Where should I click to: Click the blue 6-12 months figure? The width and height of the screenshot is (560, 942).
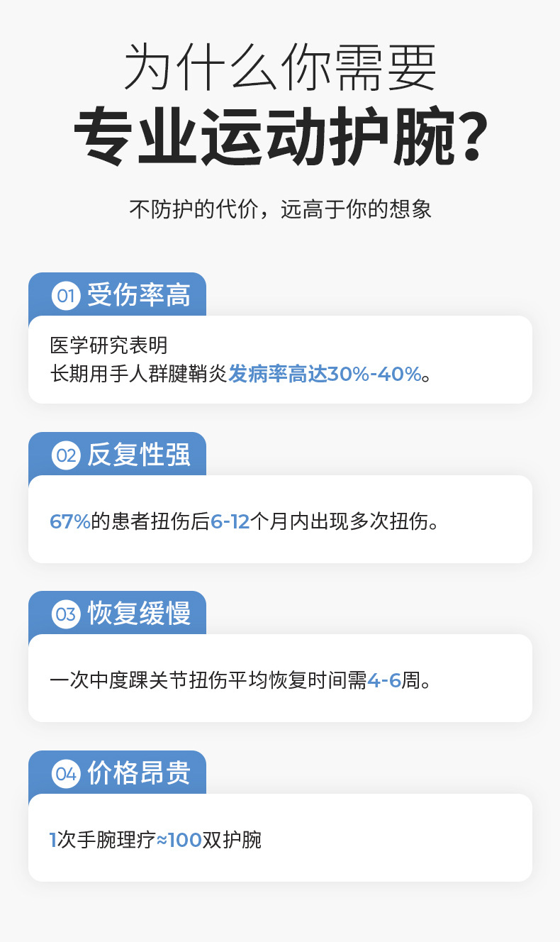[x=230, y=521]
